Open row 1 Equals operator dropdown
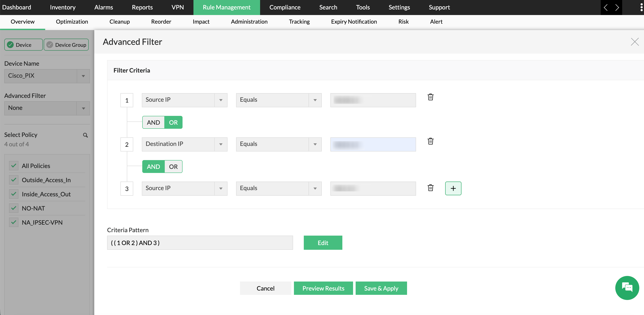644x315 pixels. click(279, 100)
